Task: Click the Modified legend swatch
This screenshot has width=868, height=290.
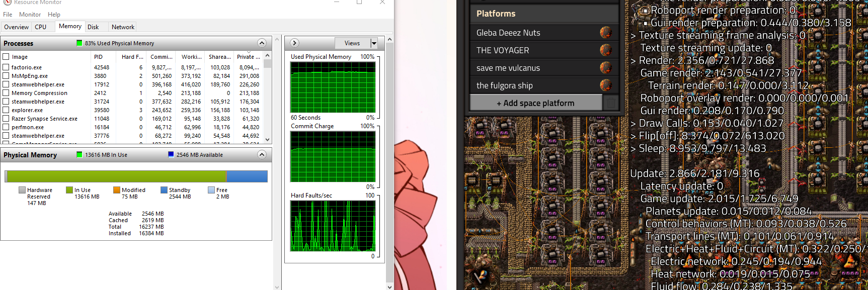Action: [x=117, y=190]
